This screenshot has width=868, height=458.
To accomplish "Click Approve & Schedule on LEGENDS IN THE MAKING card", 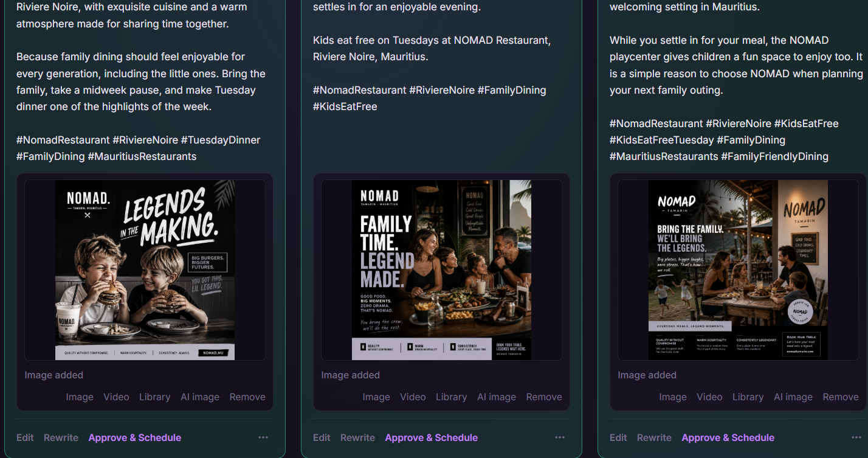I will coord(135,437).
